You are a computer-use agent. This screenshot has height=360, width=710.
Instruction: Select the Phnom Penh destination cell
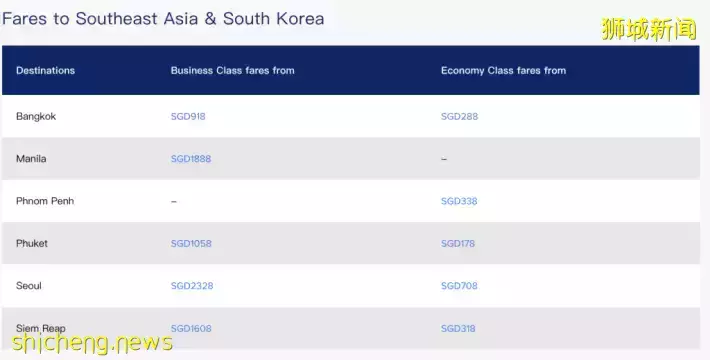click(45, 201)
